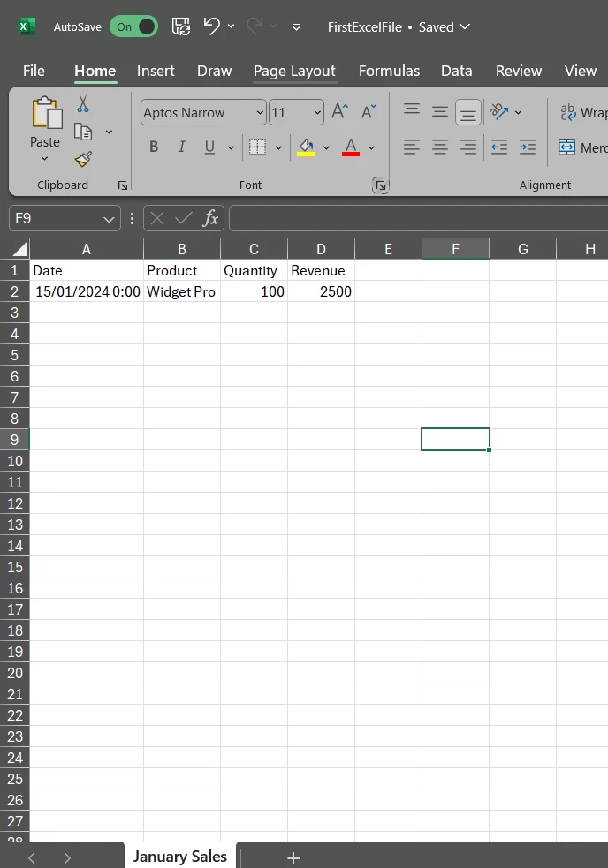
Task: Toggle italic formatting
Action: [182, 147]
